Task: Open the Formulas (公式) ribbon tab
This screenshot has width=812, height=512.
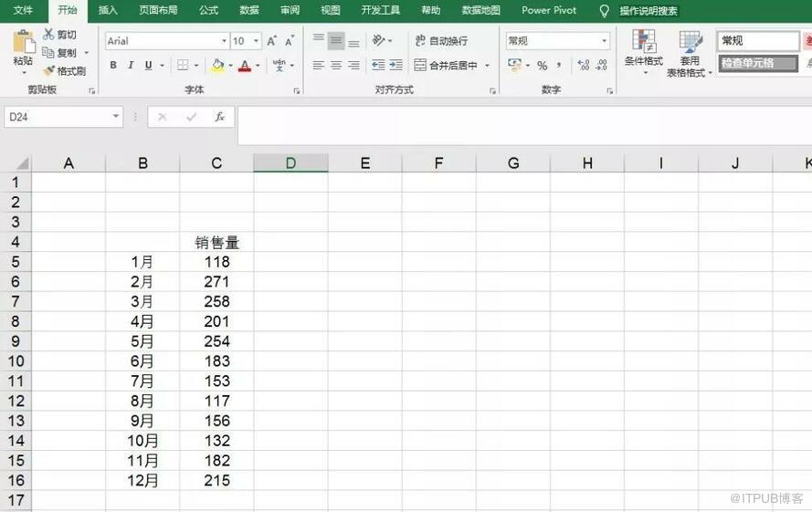Action: click(x=208, y=10)
